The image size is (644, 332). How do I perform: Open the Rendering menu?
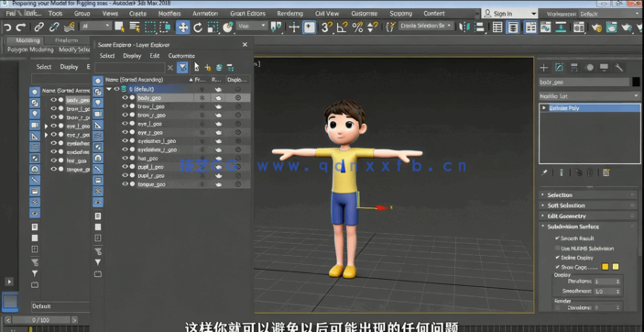point(290,14)
